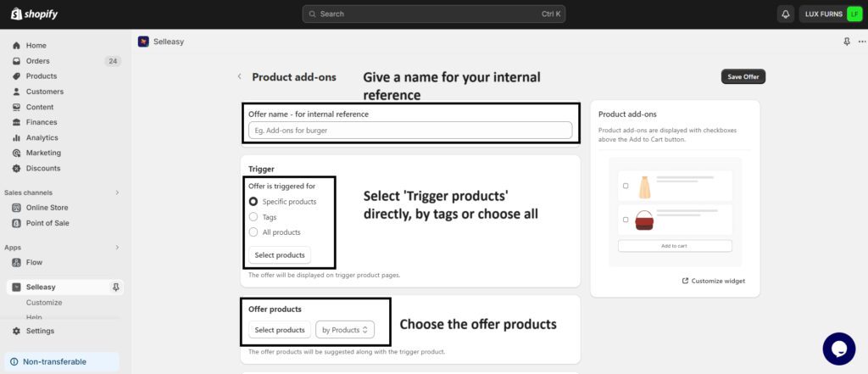Go back using the arrow beside Product add-ons
Screen dimensions: 868x374
pyautogui.click(x=240, y=76)
